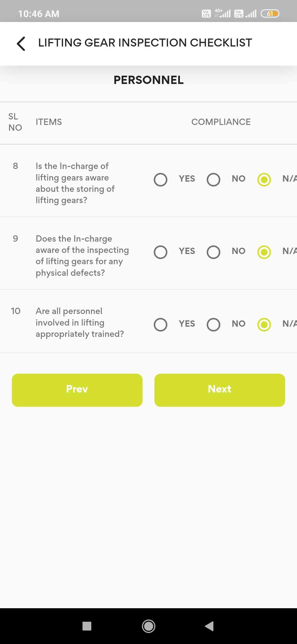Select YES for item 10 personnel trained
Image resolution: width=297 pixels, height=644 pixels.
(161, 325)
